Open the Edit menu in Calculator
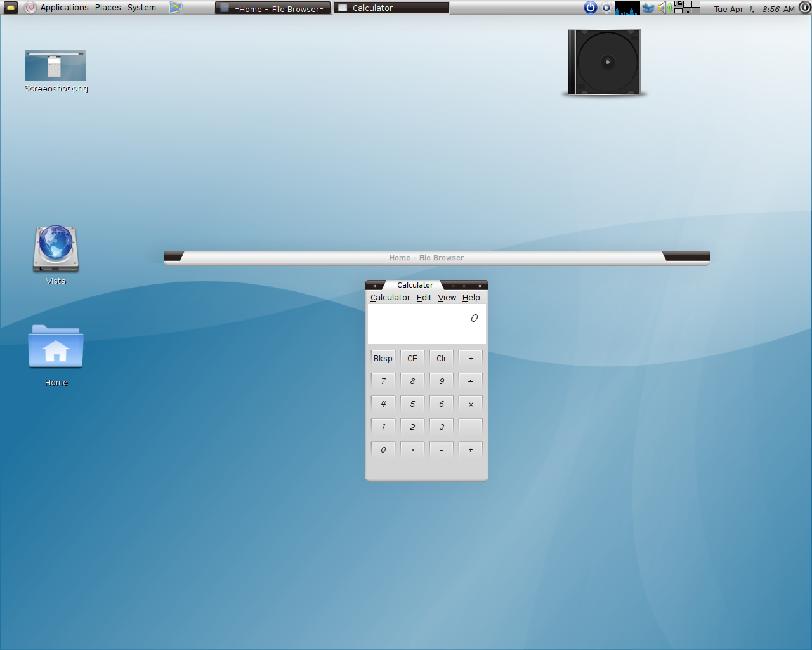 coord(424,297)
